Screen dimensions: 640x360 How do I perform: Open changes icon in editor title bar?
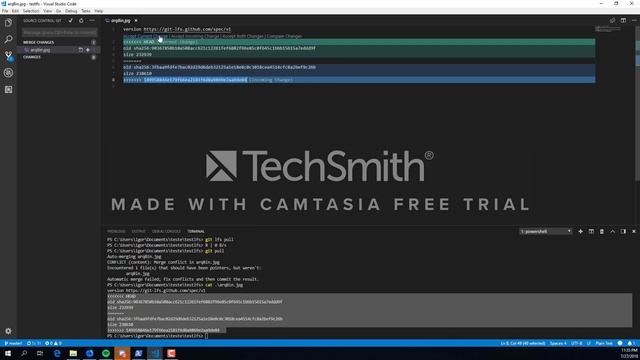coord(612,20)
